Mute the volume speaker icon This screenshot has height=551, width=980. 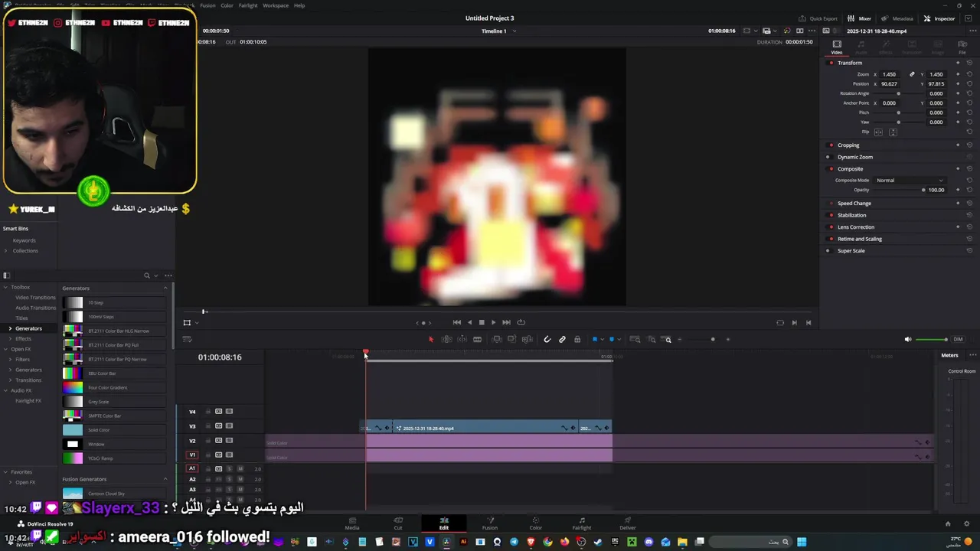(x=908, y=339)
